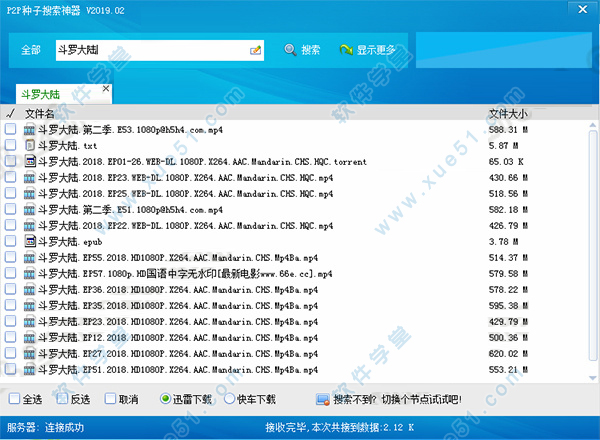Click video icon for EP12.2018 file
Image resolution: width=600 pixels, height=440 pixels.
[x=29, y=338]
